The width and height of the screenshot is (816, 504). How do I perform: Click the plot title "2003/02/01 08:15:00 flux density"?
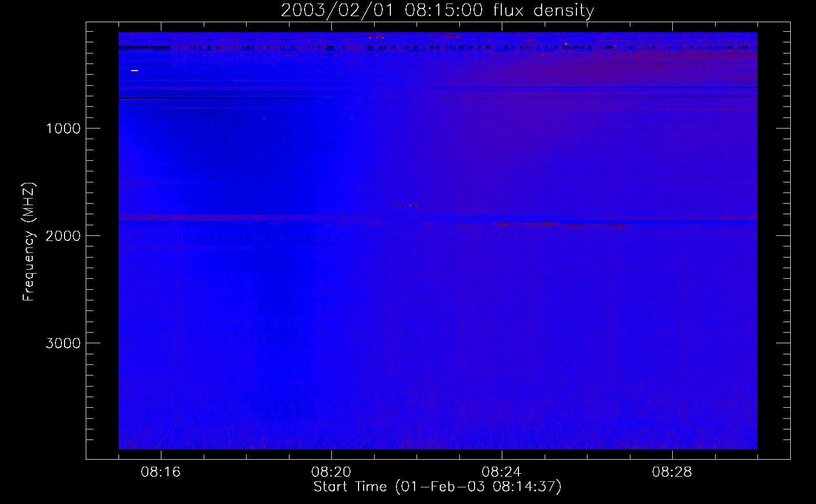[x=437, y=10]
